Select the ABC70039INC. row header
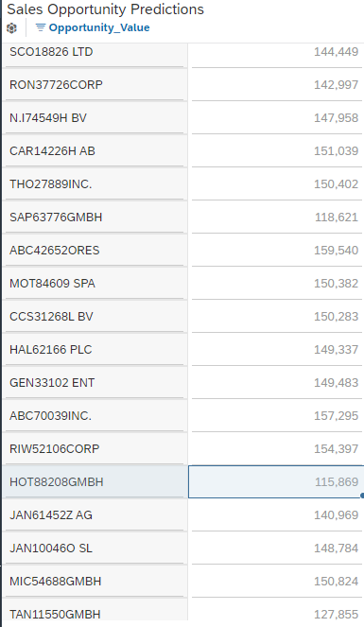 [x=95, y=416]
